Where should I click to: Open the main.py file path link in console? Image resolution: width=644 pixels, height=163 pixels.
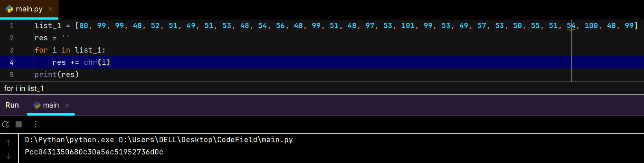[x=206, y=140]
